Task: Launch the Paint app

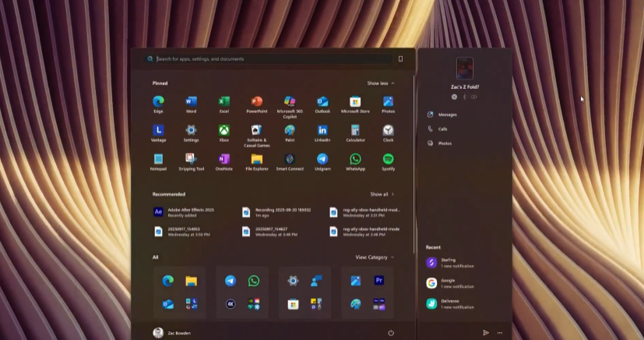Action: [x=290, y=133]
